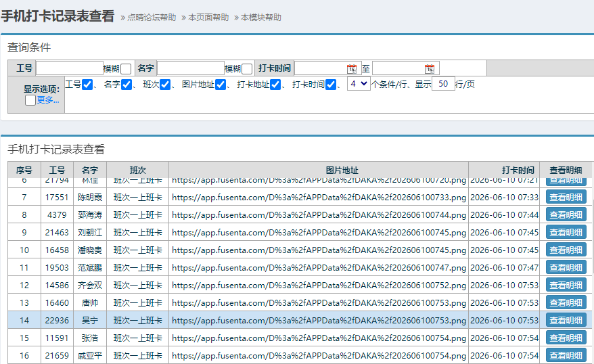The image size is (594, 364).
Task: Open 本模块帮助 help link
Action: (x=261, y=18)
